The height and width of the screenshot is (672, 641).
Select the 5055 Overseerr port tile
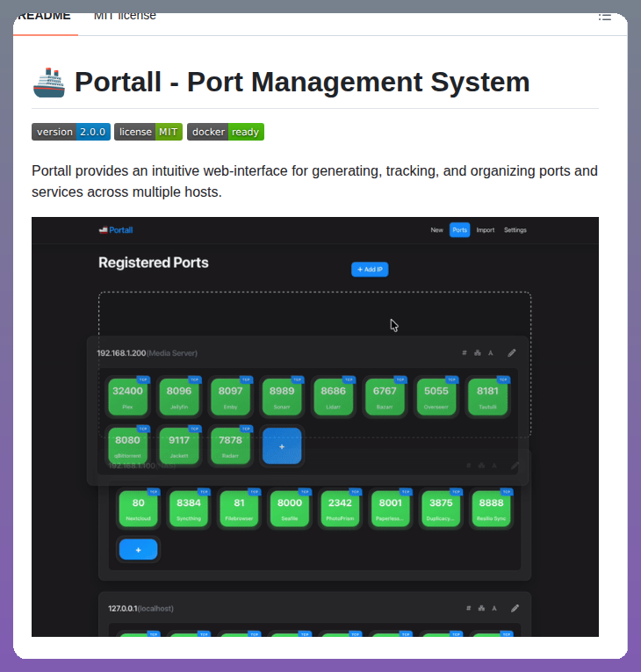pos(436,397)
